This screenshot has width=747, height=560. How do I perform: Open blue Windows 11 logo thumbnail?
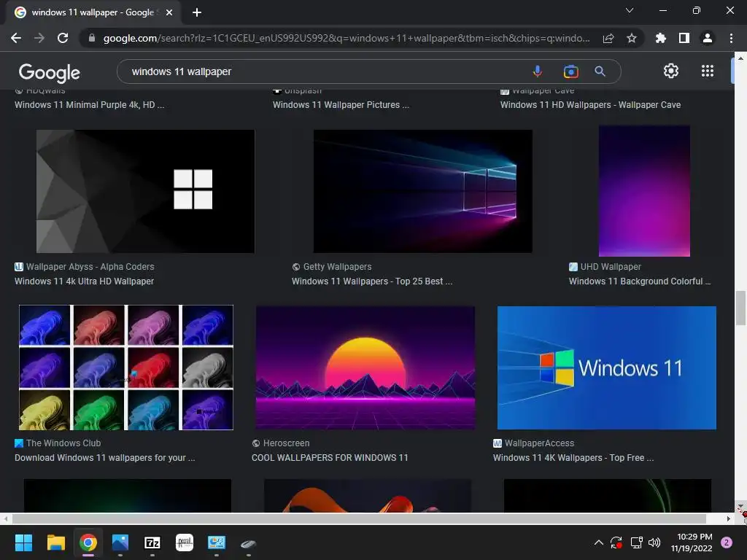tap(606, 367)
